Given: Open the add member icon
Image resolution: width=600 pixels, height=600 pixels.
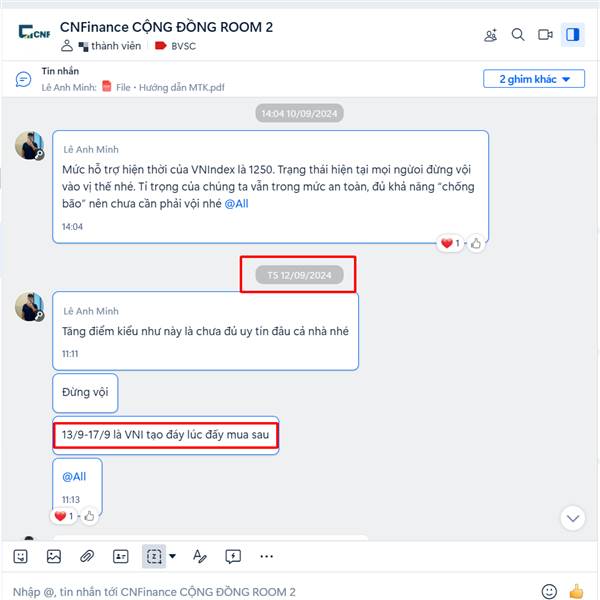Looking at the screenshot, I should (x=491, y=35).
